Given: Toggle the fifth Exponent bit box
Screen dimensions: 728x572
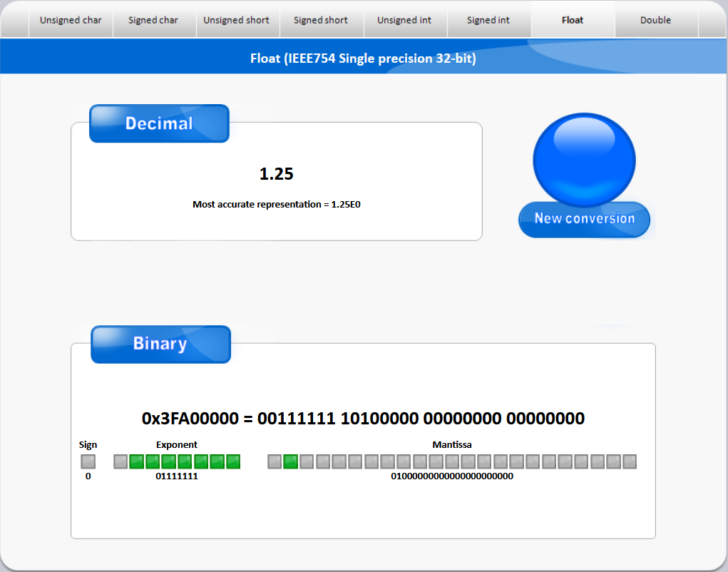Looking at the screenshot, I should coord(185,461).
